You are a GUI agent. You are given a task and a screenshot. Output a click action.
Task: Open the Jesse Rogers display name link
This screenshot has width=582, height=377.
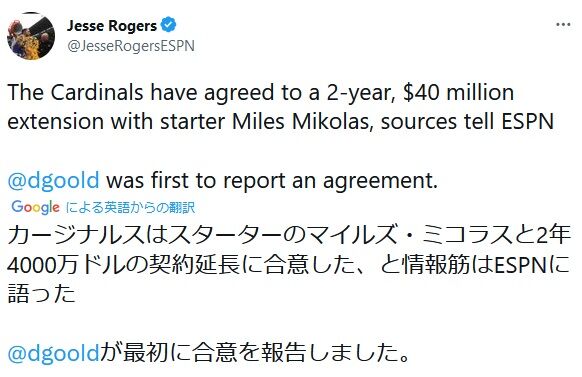112,25
